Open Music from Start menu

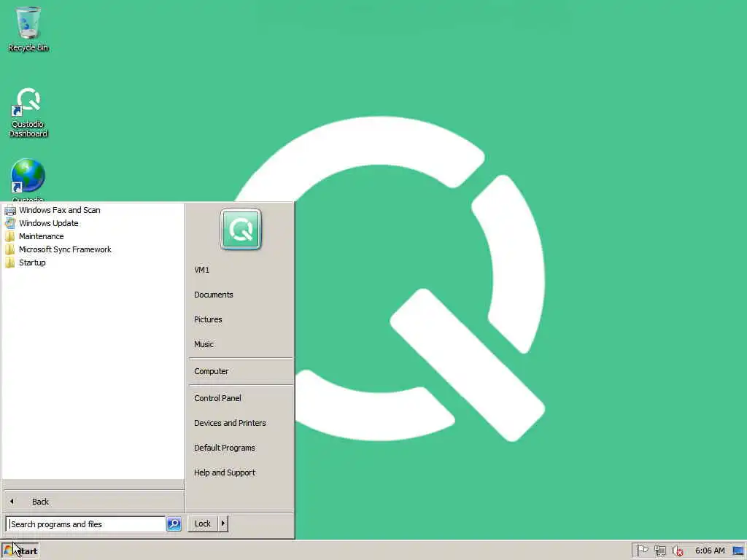click(204, 344)
